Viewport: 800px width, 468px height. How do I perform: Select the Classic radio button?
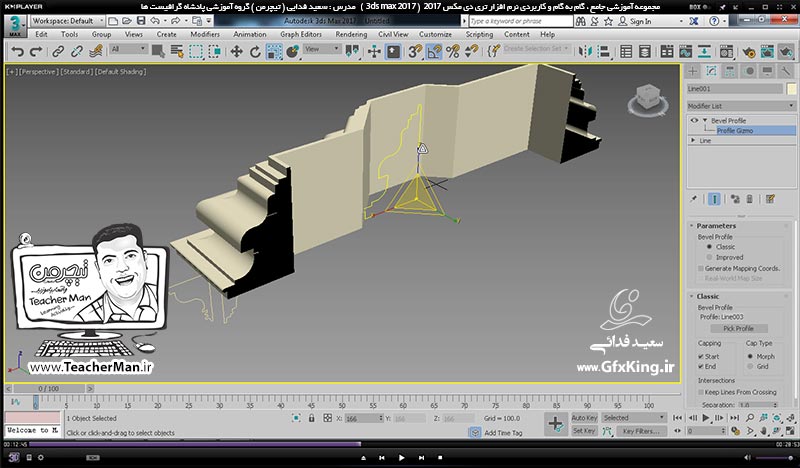pyautogui.click(x=709, y=247)
